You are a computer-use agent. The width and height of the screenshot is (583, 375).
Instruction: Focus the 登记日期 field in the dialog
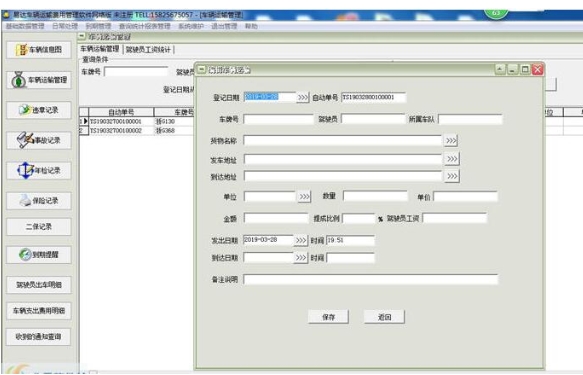[x=270, y=97]
